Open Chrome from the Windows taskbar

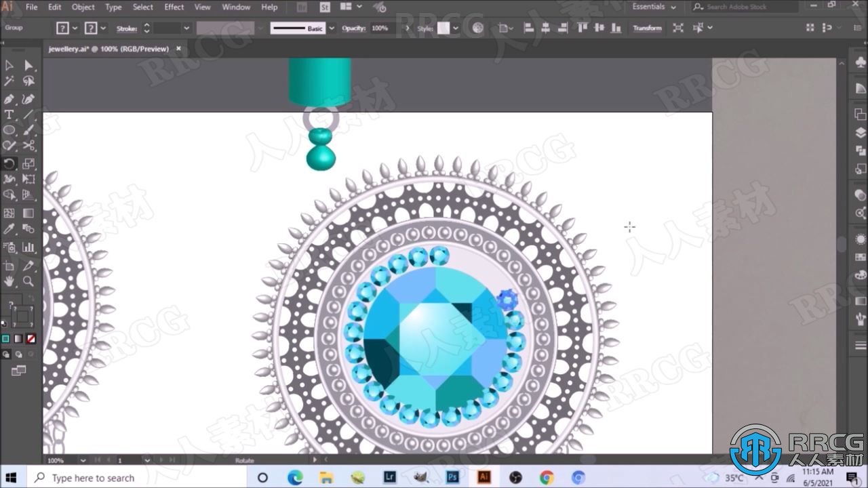click(547, 478)
